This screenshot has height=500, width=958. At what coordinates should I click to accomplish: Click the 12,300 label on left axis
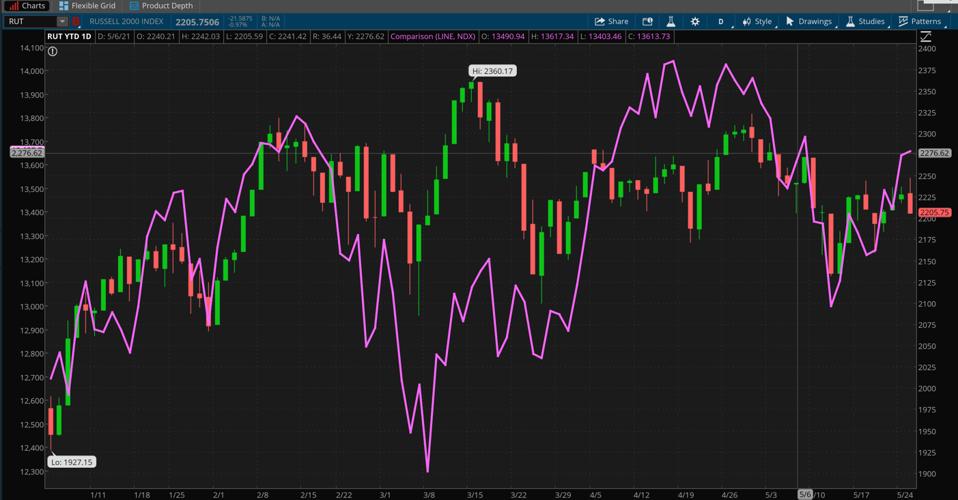pyautogui.click(x=32, y=472)
